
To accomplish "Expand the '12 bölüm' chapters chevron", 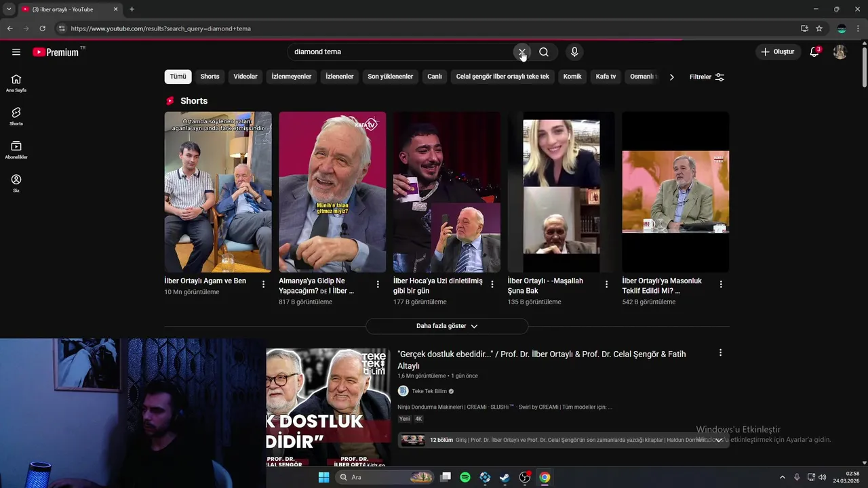I will pyautogui.click(x=719, y=440).
